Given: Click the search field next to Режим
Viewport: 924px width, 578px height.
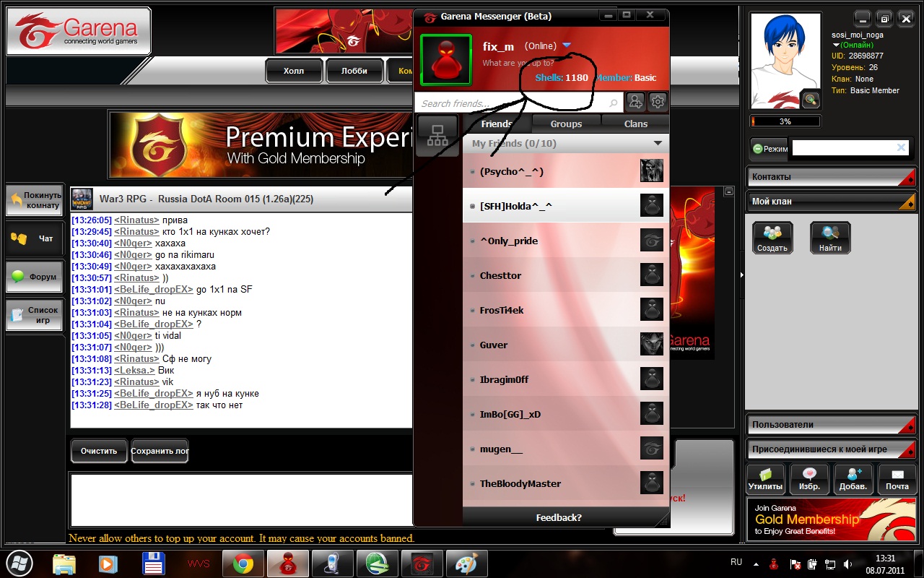Looking at the screenshot, I should point(850,148).
